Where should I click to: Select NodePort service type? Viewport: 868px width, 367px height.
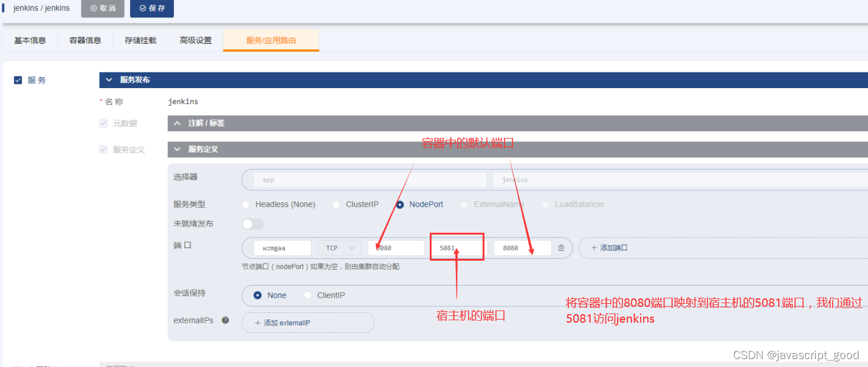[400, 205]
